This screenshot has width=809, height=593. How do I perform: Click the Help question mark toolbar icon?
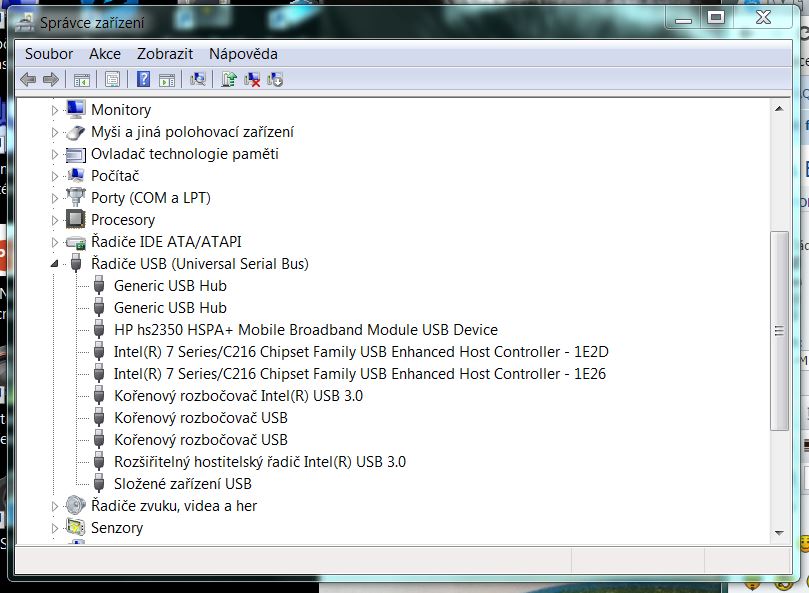point(144,79)
